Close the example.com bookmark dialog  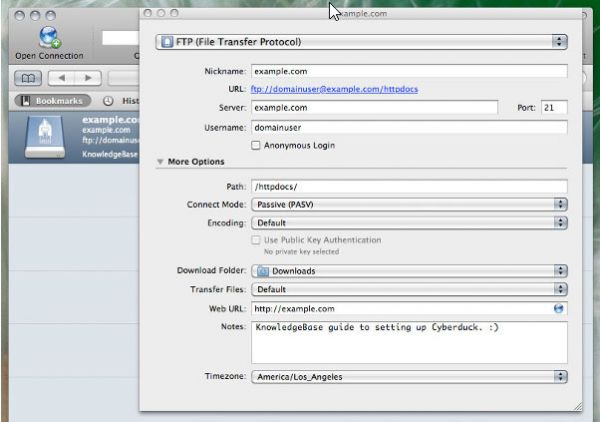pos(148,13)
